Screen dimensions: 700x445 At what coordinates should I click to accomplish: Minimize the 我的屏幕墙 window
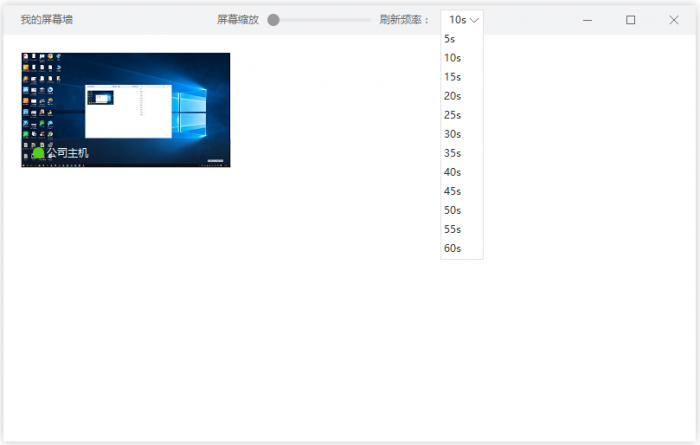click(587, 20)
